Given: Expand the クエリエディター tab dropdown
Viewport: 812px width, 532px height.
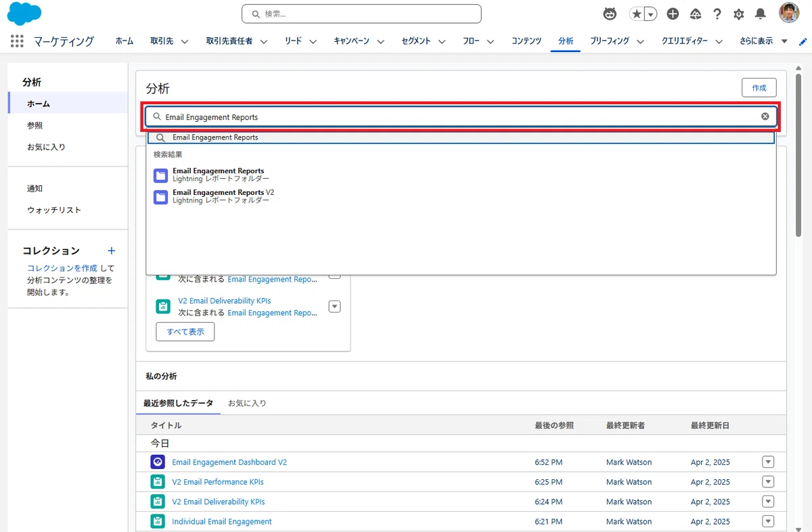Looking at the screenshot, I should click(718, 41).
